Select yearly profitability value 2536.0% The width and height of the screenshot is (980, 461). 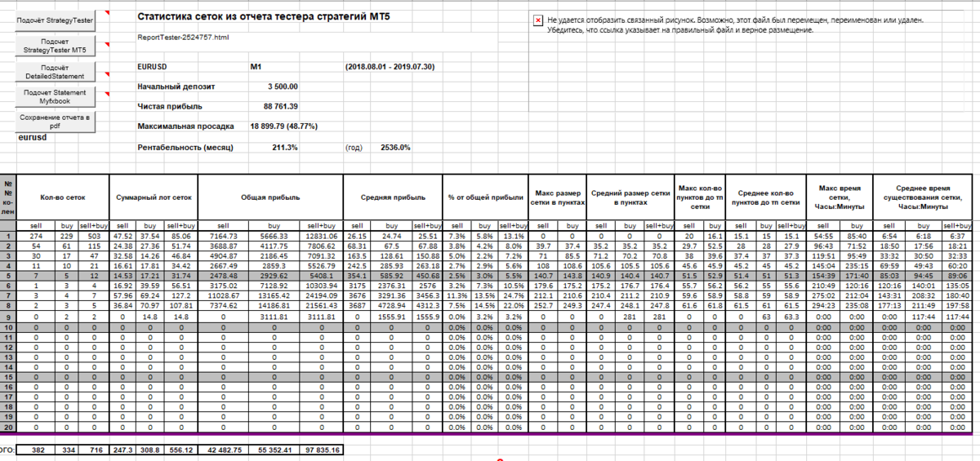coord(395,148)
